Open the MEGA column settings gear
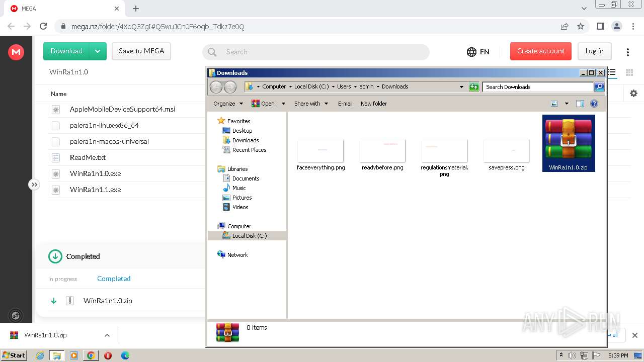Viewport: 644px width, 362px height. point(633,94)
